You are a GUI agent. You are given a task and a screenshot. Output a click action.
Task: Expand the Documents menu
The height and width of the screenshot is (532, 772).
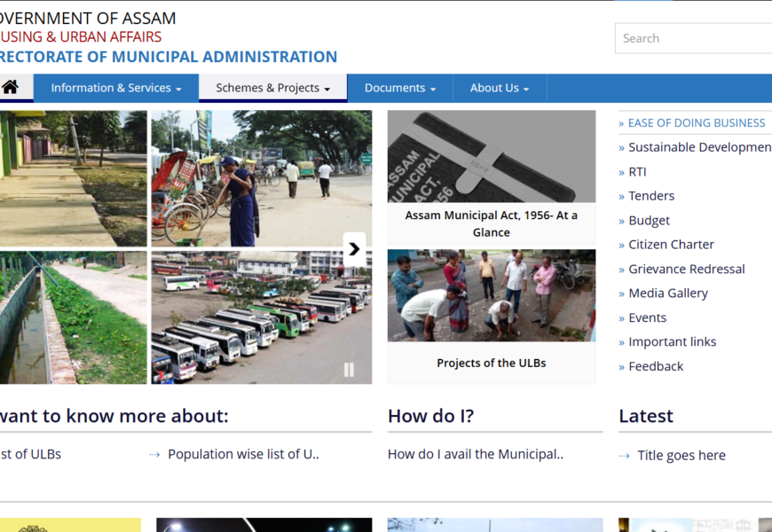click(399, 88)
